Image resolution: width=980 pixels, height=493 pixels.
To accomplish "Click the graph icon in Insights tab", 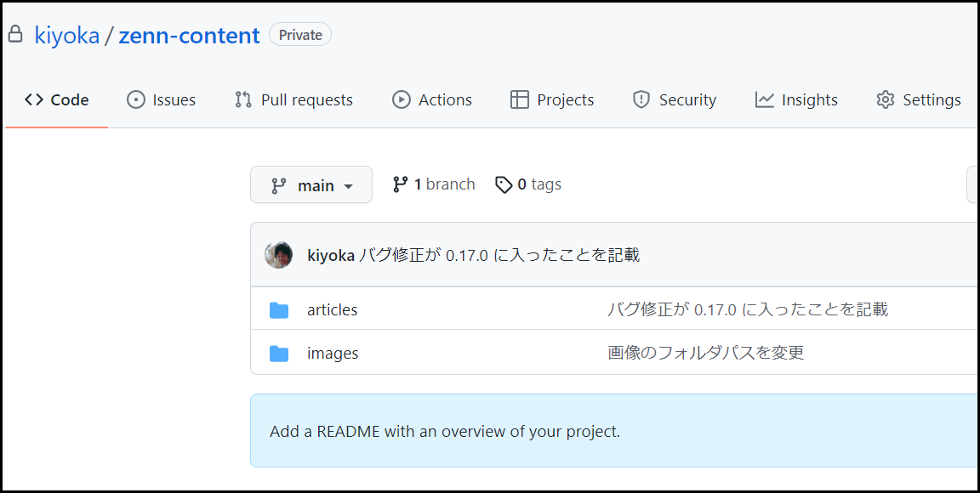I will 765,100.
